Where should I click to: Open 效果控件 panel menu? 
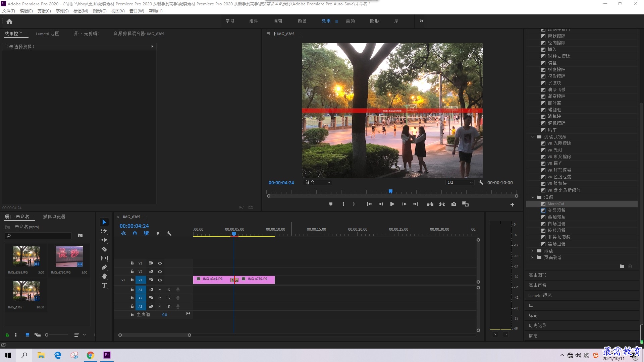click(x=27, y=34)
